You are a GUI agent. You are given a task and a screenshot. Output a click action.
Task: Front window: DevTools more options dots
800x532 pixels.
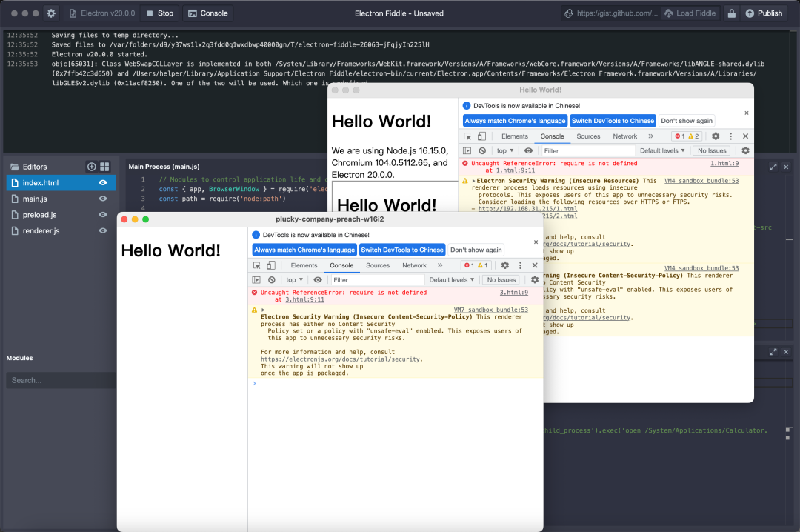point(520,265)
